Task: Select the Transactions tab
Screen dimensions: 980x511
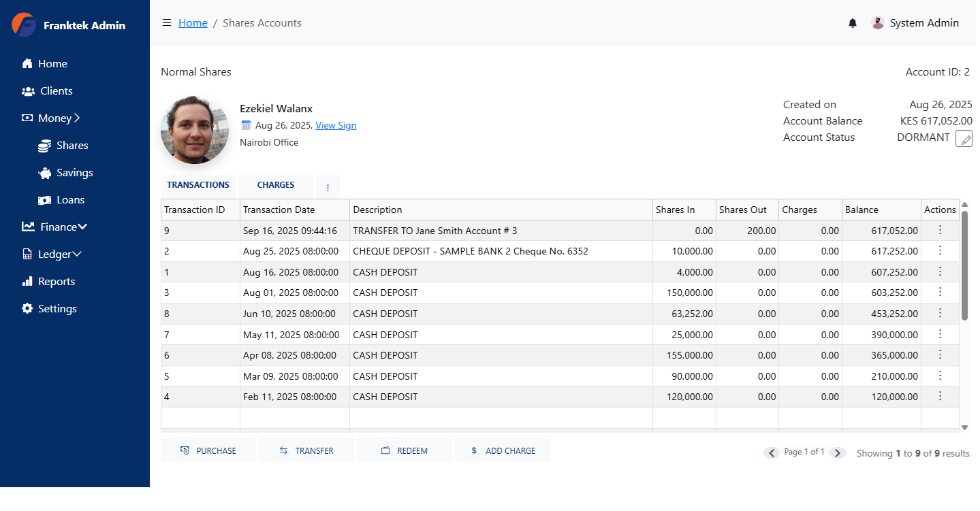Action: click(x=197, y=184)
